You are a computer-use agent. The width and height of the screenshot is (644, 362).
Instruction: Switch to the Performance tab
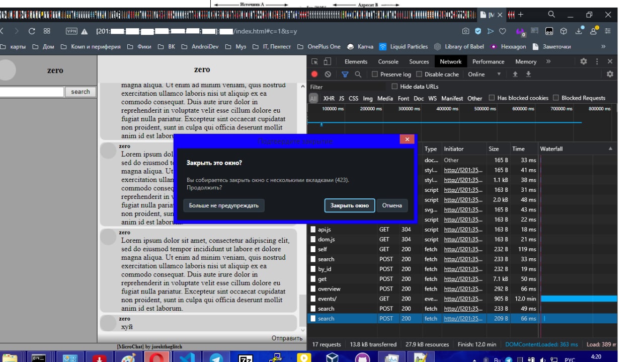pyautogui.click(x=488, y=61)
